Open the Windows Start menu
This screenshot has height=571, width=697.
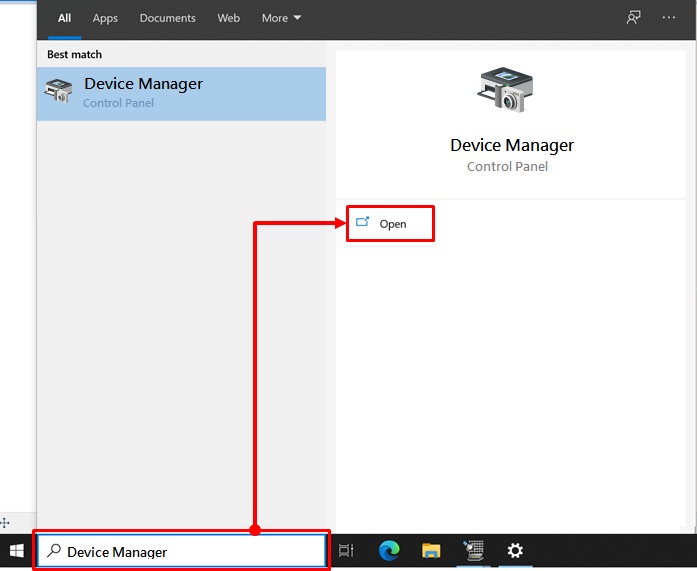(x=17, y=551)
